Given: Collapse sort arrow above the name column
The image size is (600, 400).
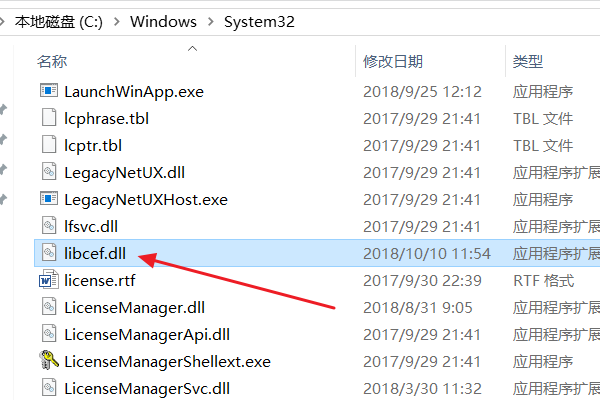Looking at the screenshot, I should 193,47.
